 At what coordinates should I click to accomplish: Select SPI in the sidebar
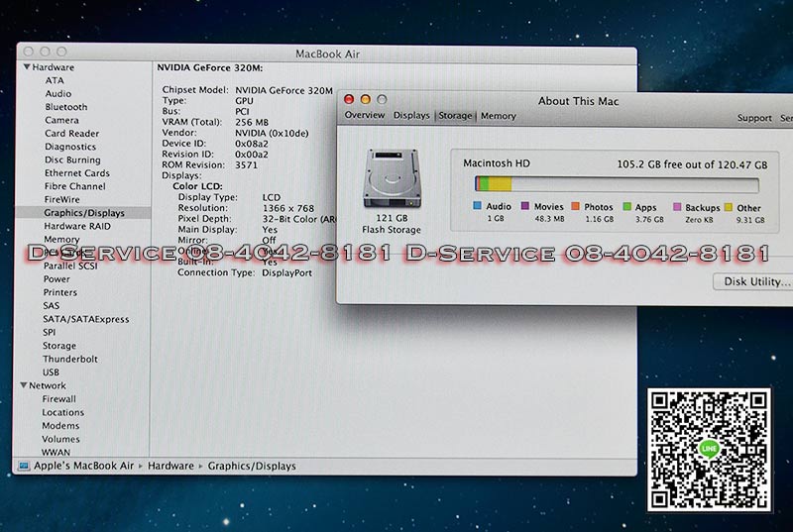49,332
